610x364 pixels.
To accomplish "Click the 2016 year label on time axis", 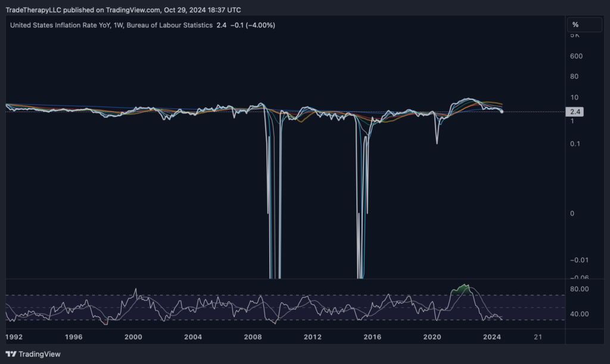I will tap(372, 337).
